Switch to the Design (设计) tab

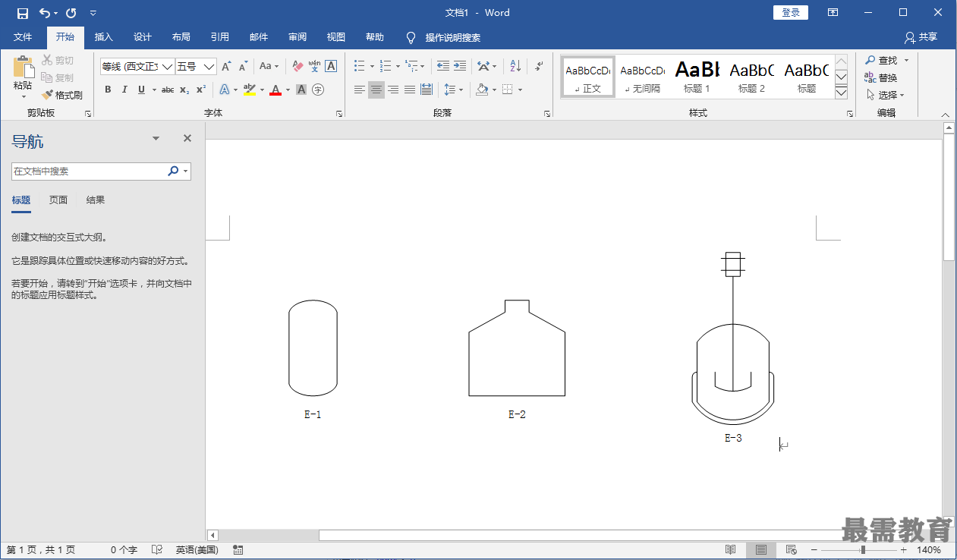[143, 37]
